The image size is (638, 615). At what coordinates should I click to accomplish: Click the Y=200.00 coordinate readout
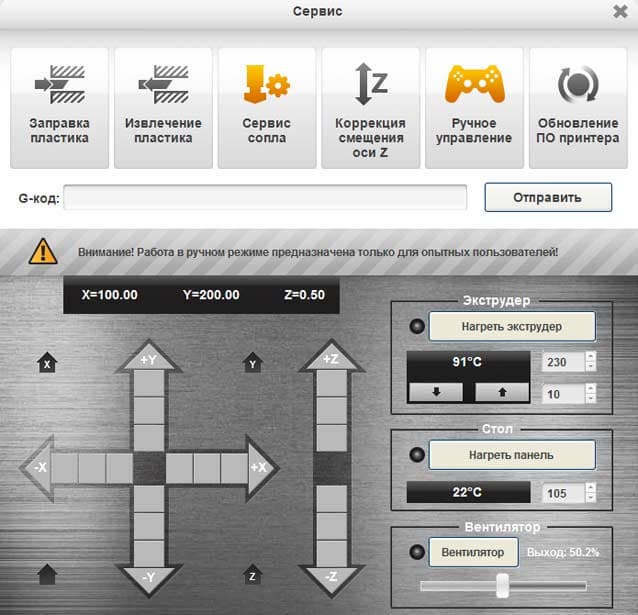click(211, 295)
